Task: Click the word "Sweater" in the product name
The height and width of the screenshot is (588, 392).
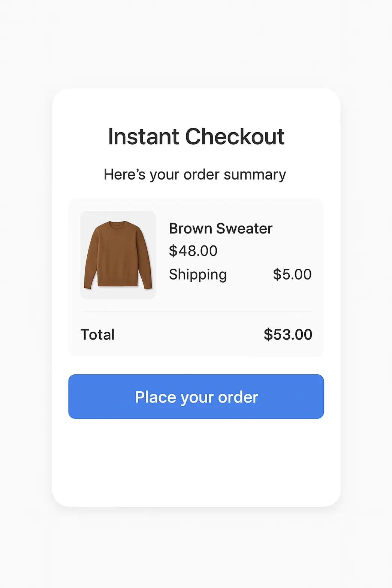Action: click(244, 229)
